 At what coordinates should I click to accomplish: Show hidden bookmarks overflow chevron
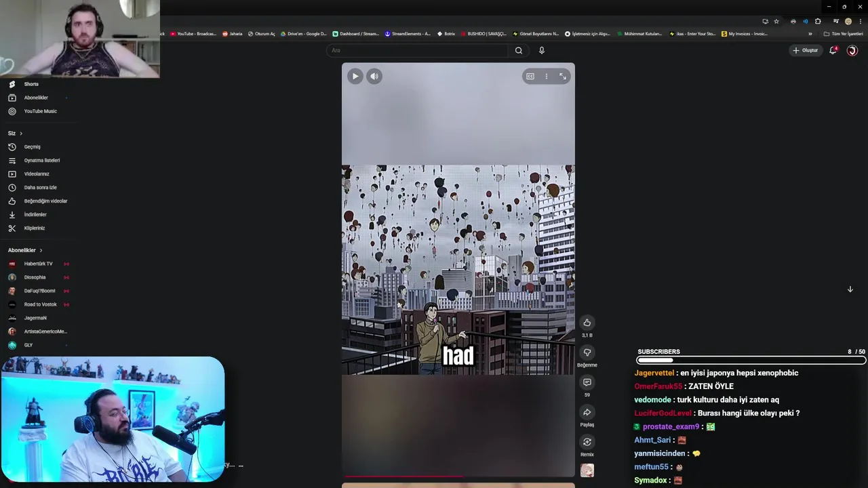(810, 34)
